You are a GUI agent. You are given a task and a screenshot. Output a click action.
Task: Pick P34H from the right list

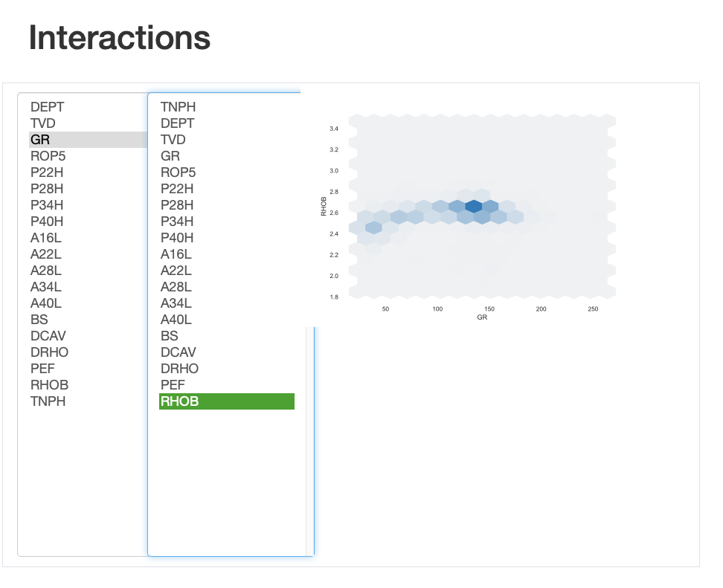click(x=177, y=222)
